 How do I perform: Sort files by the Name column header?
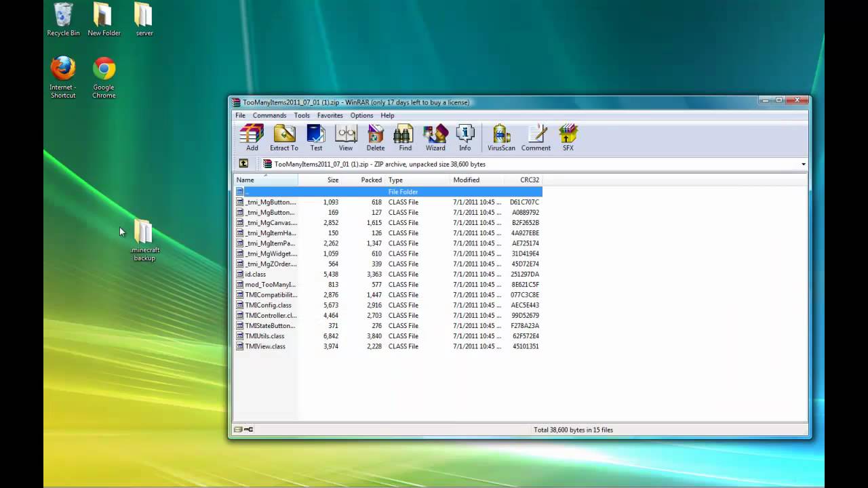(x=266, y=180)
